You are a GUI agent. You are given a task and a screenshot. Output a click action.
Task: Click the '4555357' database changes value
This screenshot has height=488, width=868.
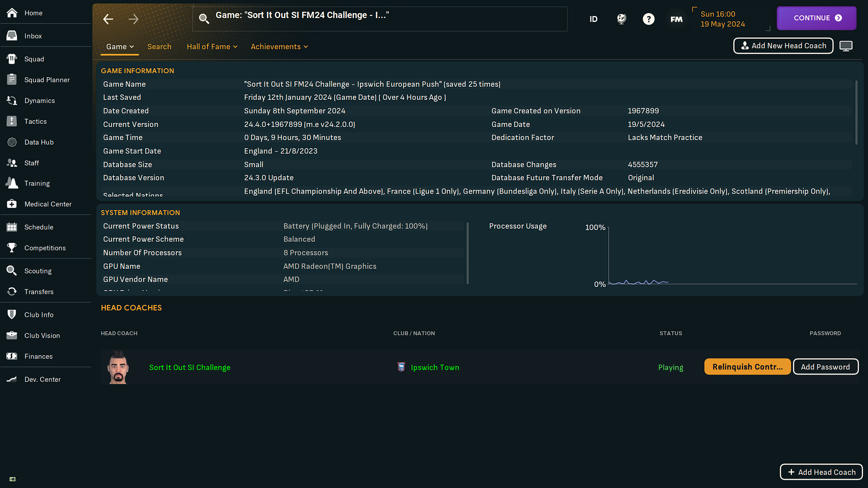point(643,164)
